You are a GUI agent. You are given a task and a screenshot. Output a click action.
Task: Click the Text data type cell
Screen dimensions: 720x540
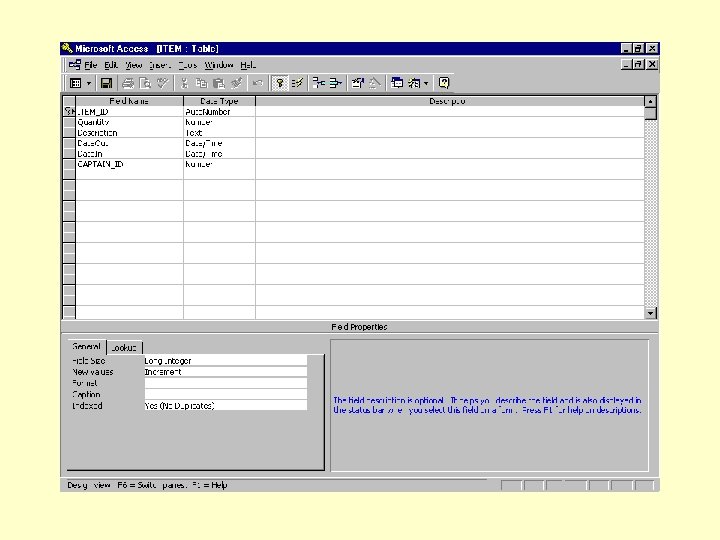click(x=219, y=133)
